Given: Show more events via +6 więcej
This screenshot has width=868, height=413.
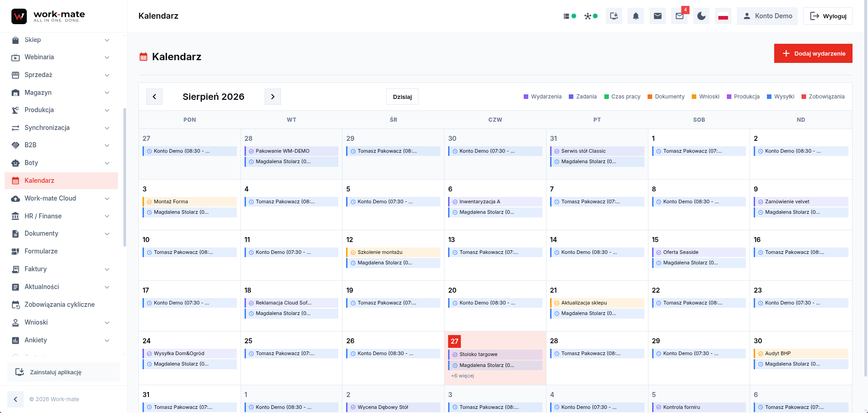Looking at the screenshot, I should click(x=462, y=376).
